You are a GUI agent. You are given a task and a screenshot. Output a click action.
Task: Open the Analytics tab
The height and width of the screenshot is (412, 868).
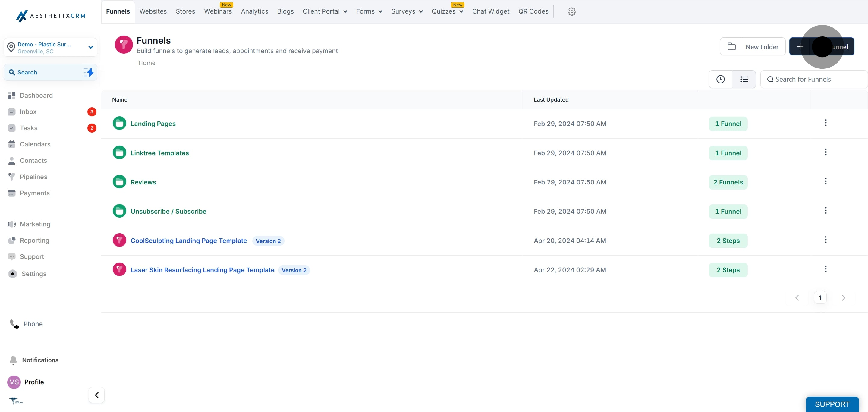click(x=254, y=11)
